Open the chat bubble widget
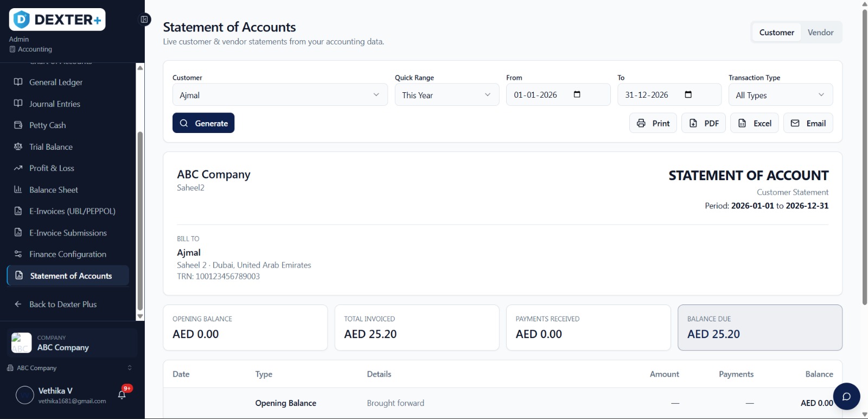Screen dimensions: 868x419 click(846, 396)
